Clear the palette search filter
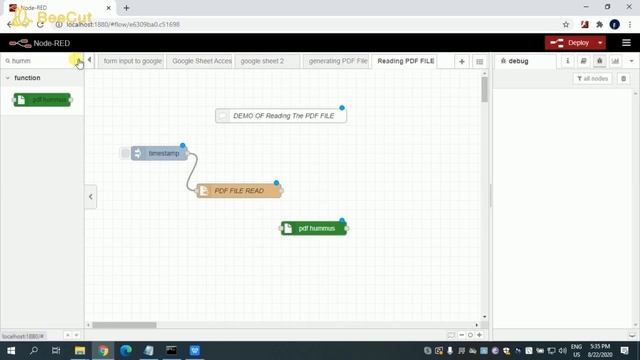Viewport: 640px width, 360px height. (79, 61)
